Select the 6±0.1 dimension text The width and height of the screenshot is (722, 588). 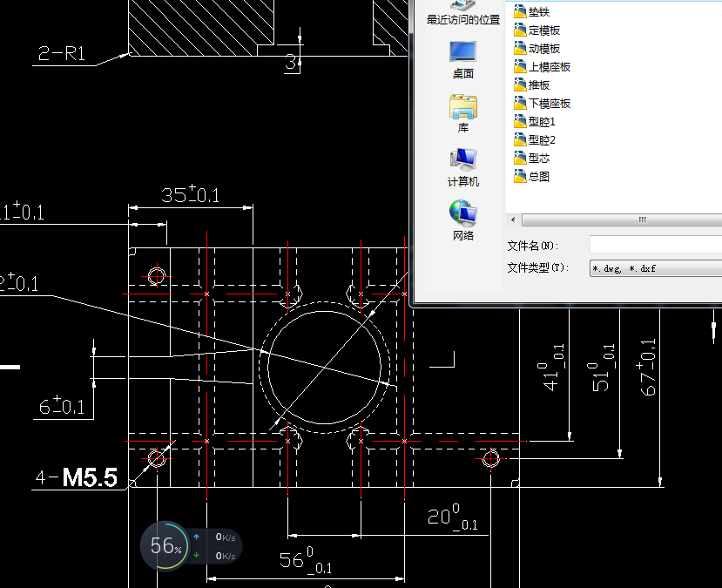(x=61, y=406)
